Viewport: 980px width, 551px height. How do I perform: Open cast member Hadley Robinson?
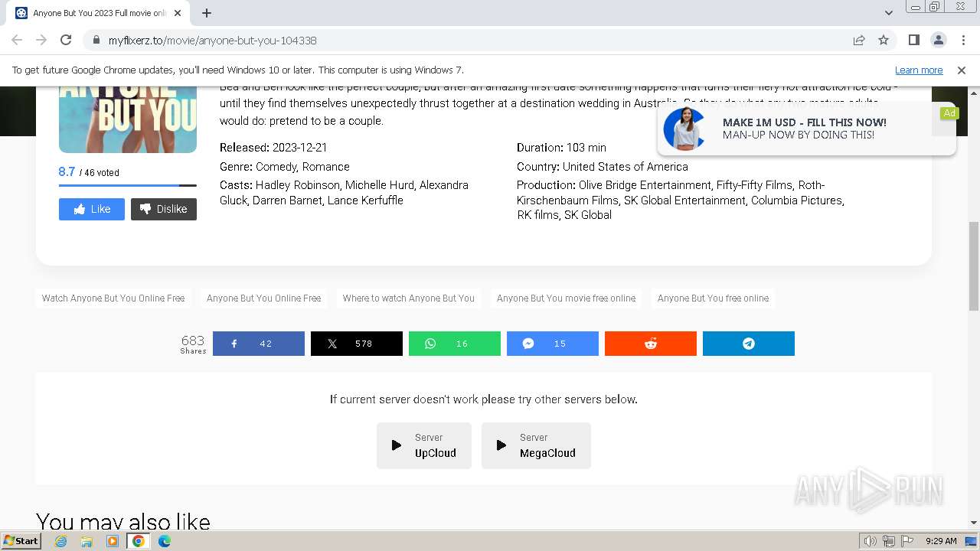tap(297, 185)
